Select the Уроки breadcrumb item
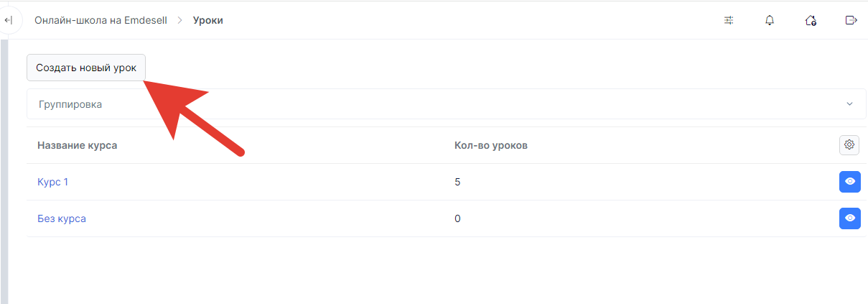This screenshot has height=304, width=868. pos(208,20)
